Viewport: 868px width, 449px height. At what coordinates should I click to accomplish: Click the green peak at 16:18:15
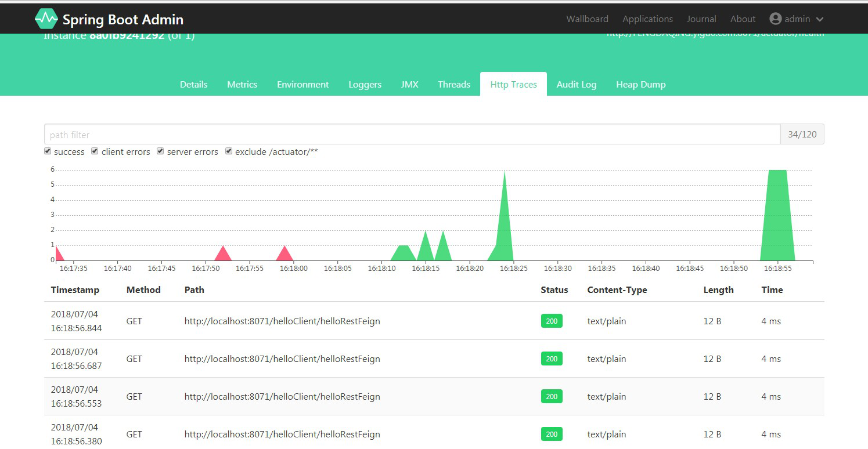(x=426, y=248)
